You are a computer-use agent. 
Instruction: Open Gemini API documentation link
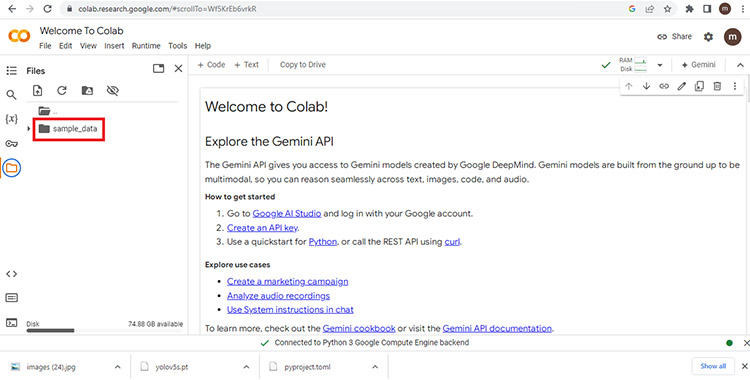(x=497, y=328)
